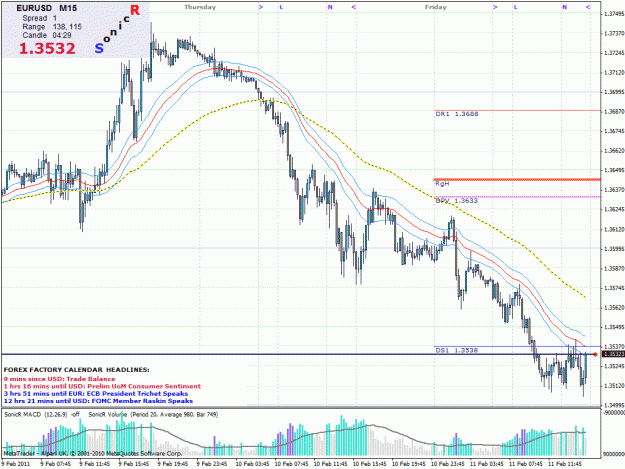Click the '10 Feb 23:45' time axis label
The image size is (625, 469).
(x=447, y=464)
